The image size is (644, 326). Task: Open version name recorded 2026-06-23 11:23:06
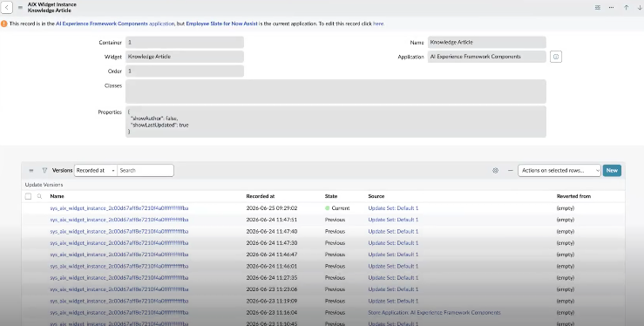(x=119, y=289)
